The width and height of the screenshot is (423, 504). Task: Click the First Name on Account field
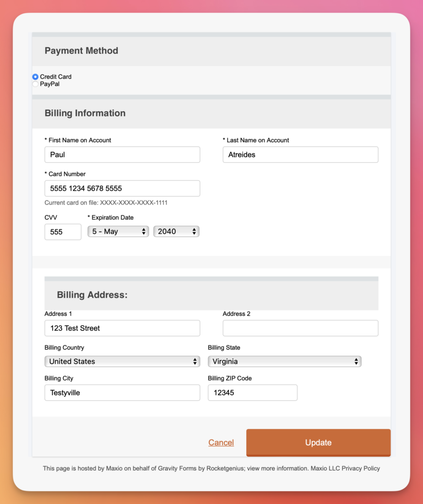[122, 155]
